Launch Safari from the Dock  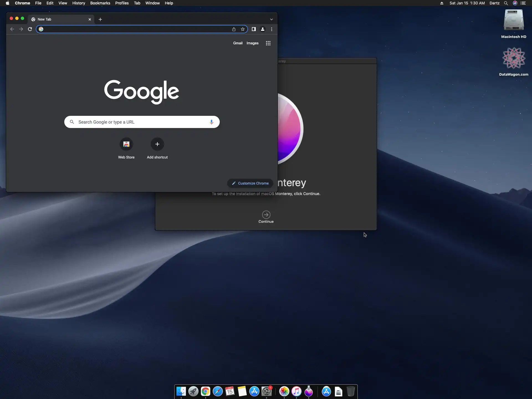[x=218, y=391]
